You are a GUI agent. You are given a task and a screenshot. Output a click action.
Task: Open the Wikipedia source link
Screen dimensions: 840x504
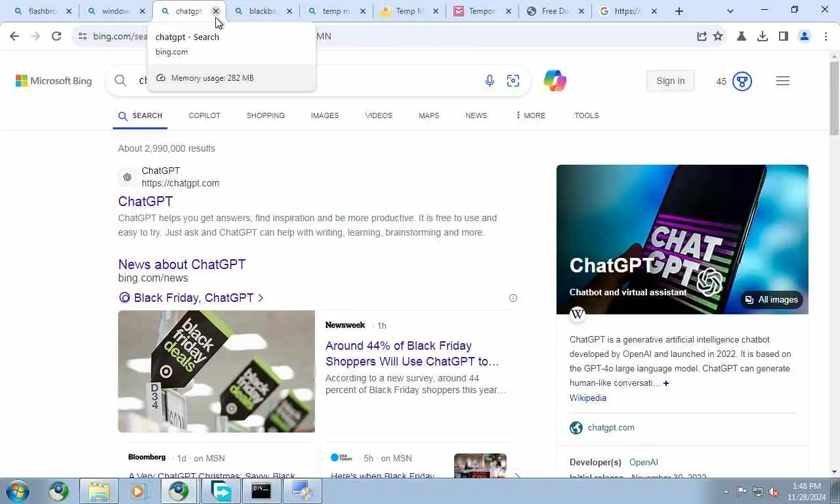click(x=588, y=398)
